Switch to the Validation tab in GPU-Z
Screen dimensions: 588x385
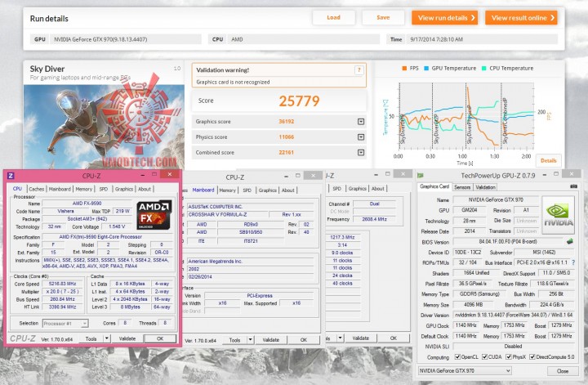(485, 187)
